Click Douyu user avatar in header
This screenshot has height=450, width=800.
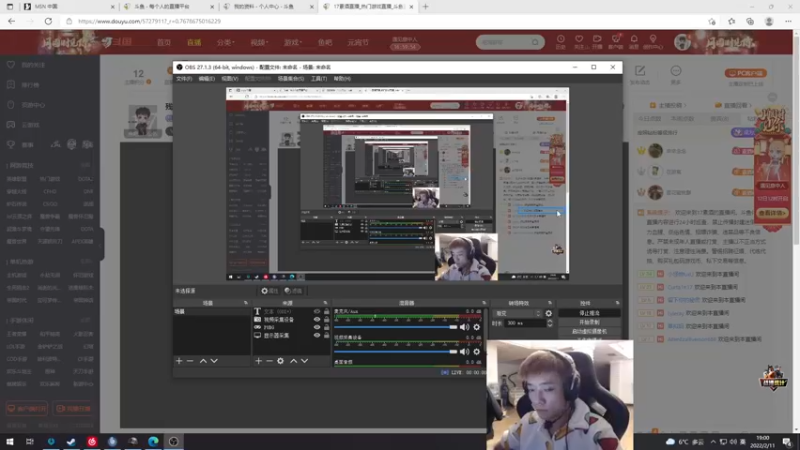pos(682,42)
